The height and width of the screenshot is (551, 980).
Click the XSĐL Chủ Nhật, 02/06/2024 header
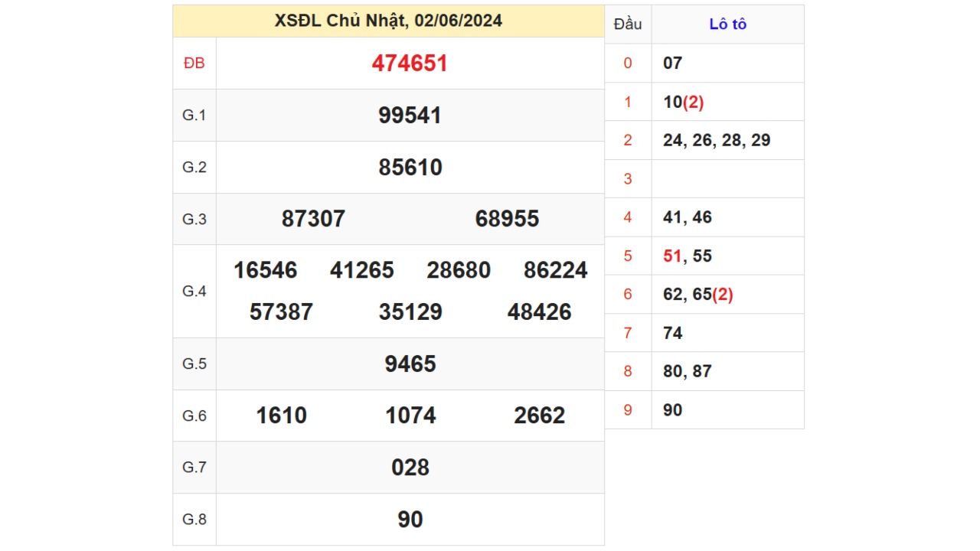[388, 21]
